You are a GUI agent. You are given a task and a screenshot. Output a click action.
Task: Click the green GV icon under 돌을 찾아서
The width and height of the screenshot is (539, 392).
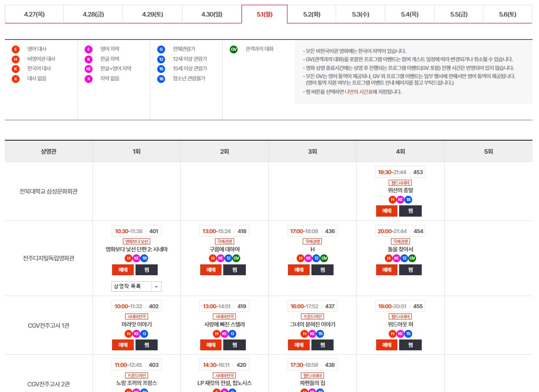click(412, 258)
